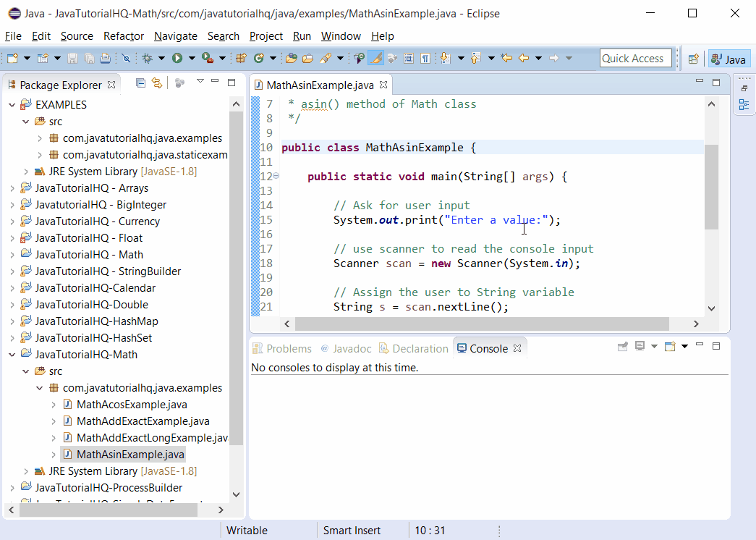This screenshot has width=756, height=540.
Task: Open the Debug configurations dropdown arrow
Action: pos(161,59)
